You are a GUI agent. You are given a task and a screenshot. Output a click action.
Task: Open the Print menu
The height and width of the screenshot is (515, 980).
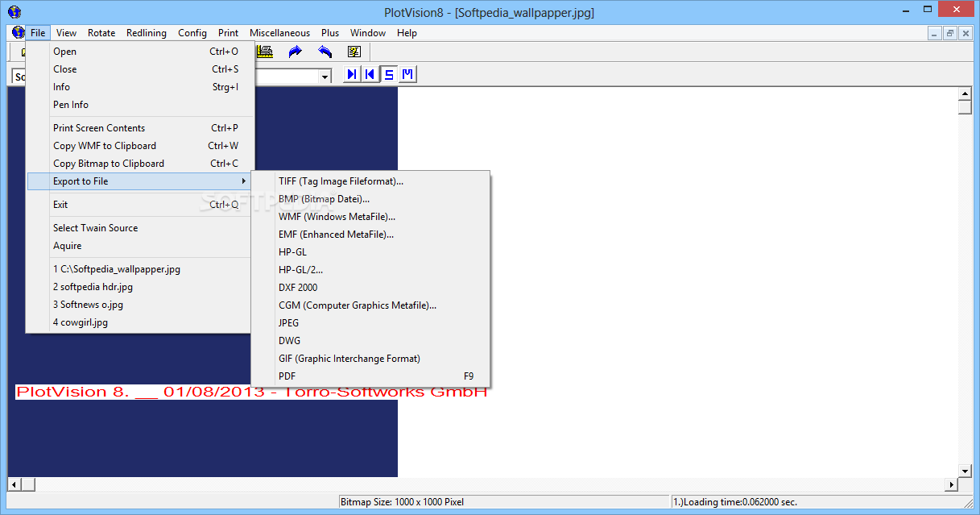228,33
